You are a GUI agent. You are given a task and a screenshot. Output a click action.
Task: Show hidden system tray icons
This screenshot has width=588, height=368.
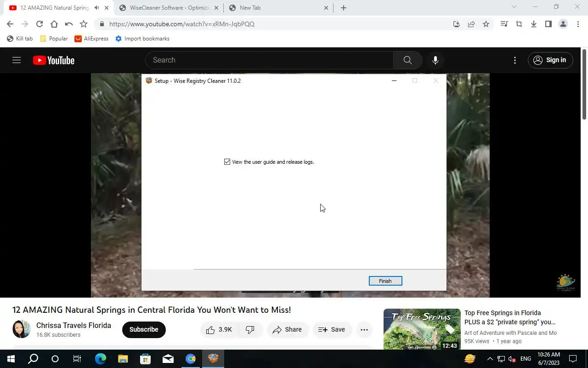tap(490, 359)
